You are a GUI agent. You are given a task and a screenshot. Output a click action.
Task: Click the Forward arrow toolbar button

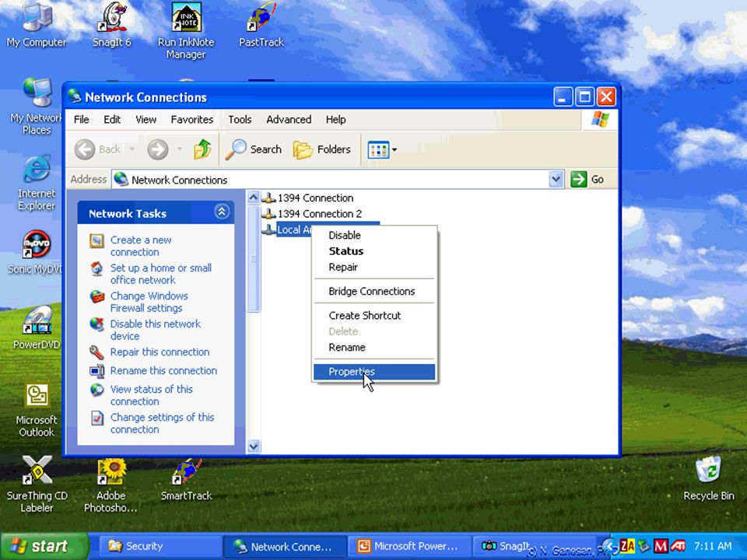158,149
